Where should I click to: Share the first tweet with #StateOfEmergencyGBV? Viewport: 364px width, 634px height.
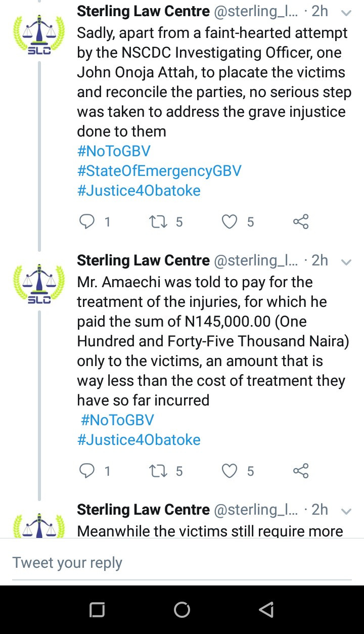coord(301,221)
